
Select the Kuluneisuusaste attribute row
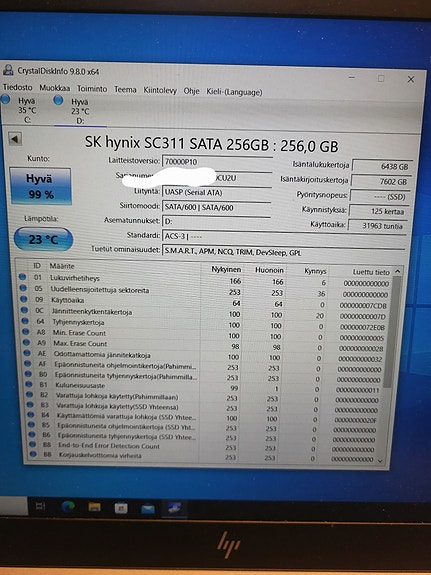pyautogui.click(x=204, y=387)
